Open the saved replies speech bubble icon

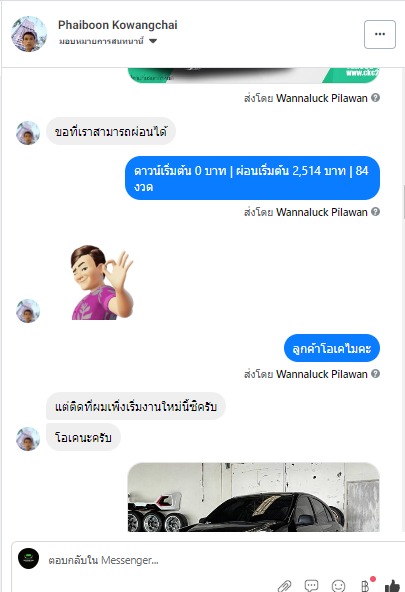(311, 586)
